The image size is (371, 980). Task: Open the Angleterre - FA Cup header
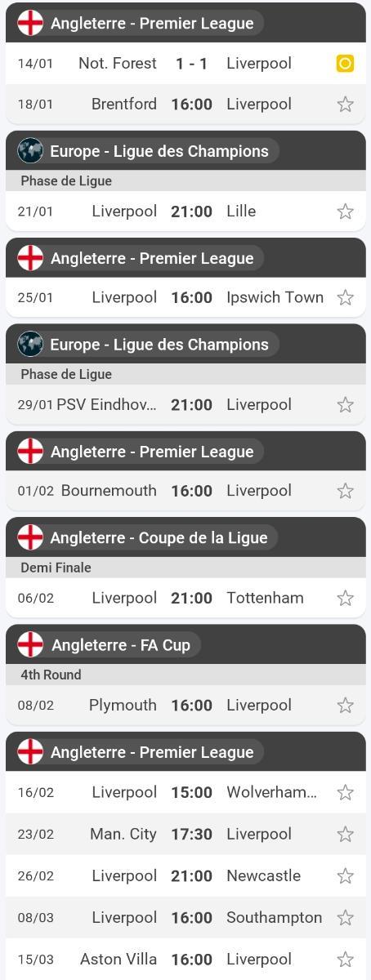(185, 644)
